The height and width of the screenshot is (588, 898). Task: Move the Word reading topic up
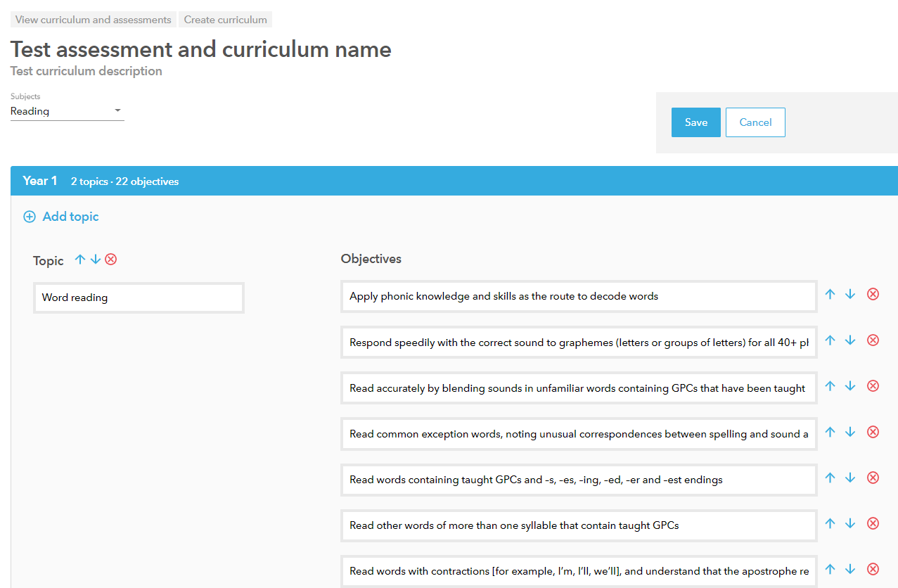79,259
